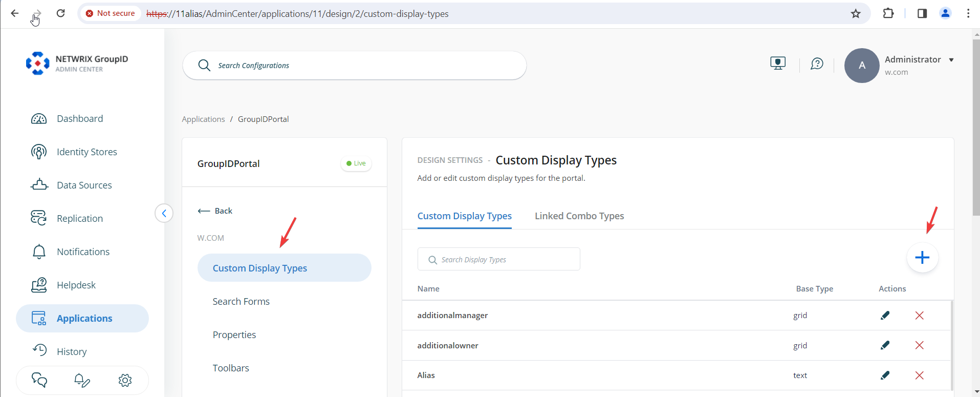Click the bell with pencil icon
980x397 pixels.
point(82,380)
